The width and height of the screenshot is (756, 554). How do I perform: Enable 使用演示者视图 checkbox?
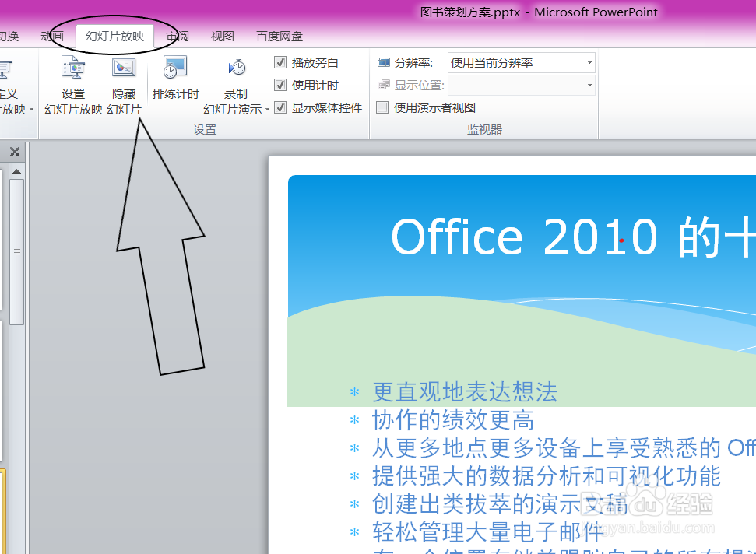(382, 107)
